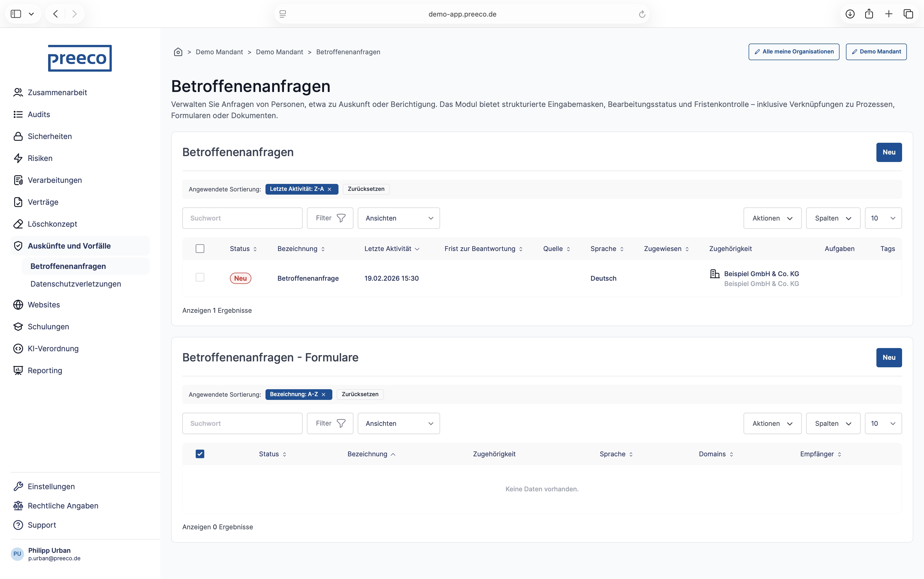
Task: Expand the Spalten dropdown in Formulare section
Action: point(833,423)
